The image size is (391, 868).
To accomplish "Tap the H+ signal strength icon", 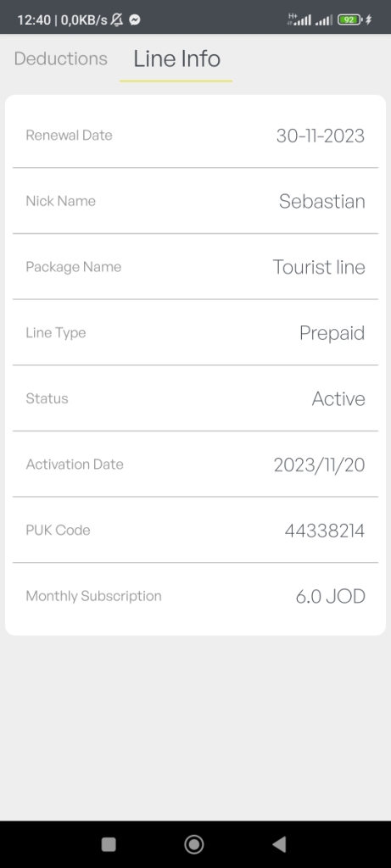I will click(x=299, y=20).
